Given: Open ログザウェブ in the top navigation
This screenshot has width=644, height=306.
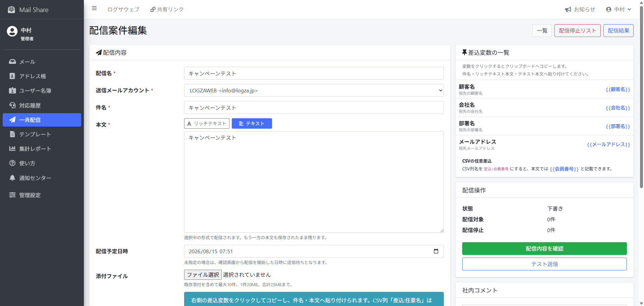Looking at the screenshot, I should 123,9.
